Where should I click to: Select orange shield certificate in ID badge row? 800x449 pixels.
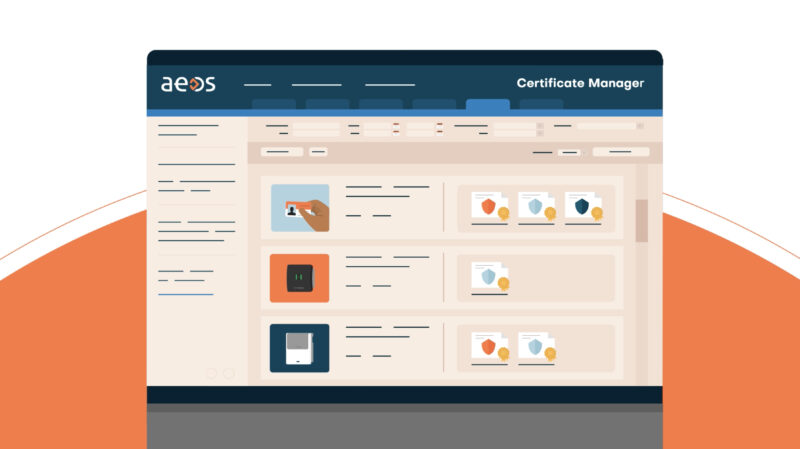click(490, 206)
